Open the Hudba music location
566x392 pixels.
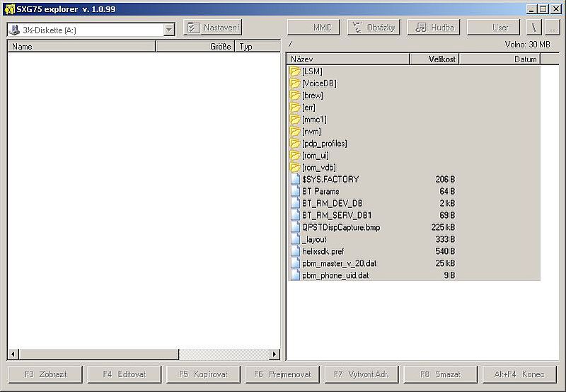point(434,28)
